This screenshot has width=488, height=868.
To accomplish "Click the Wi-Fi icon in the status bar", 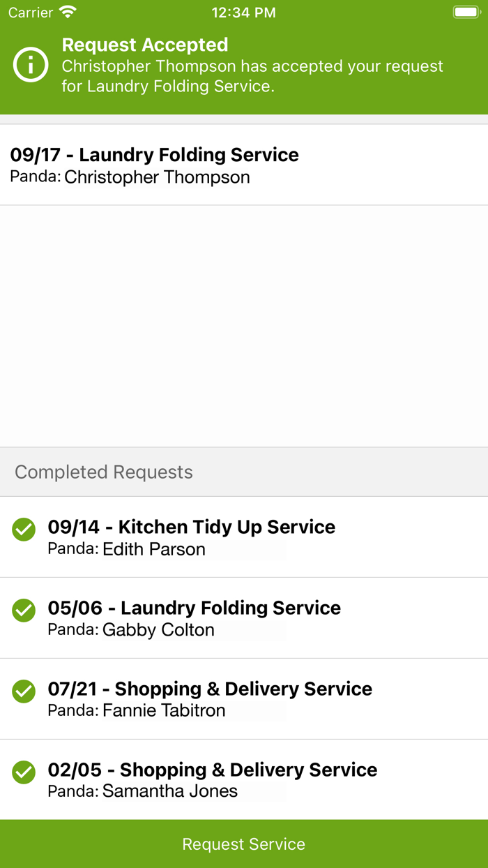I will tap(66, 11).
